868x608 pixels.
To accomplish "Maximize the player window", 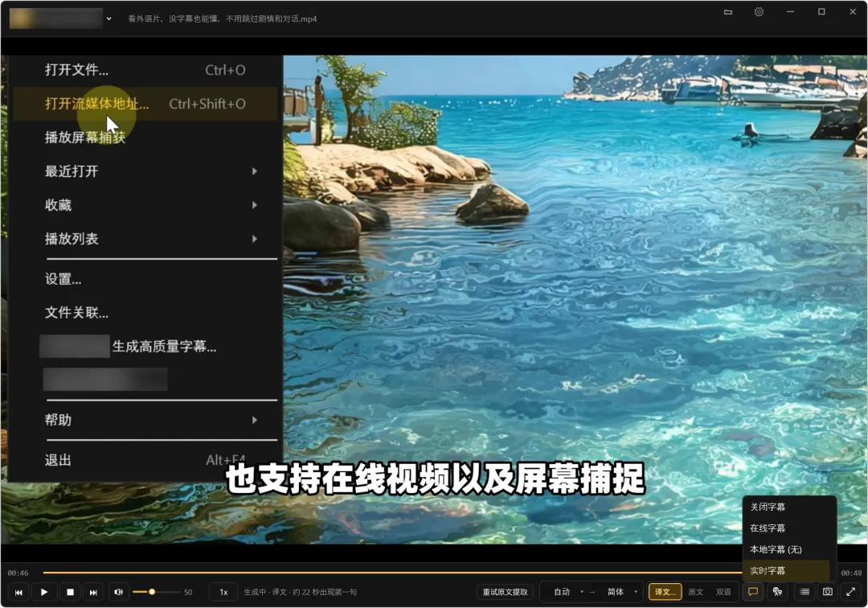I will point(821,11).
